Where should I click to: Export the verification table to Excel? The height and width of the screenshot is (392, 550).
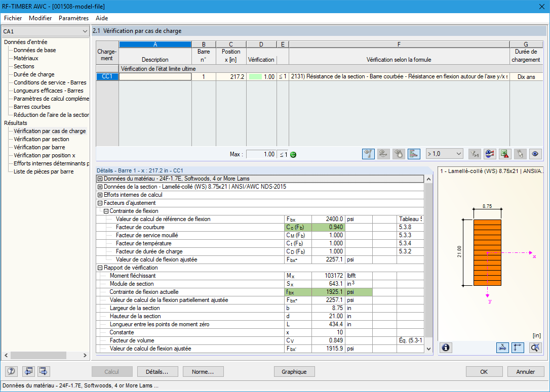pyautogui.click(x=505, y=154)
